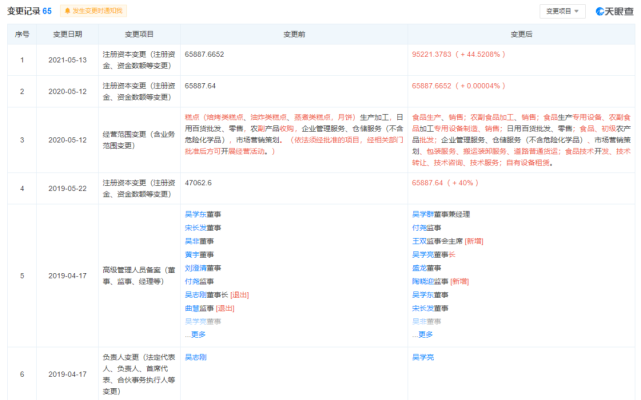Select the 2019-04-17 date in row 5
The image size is (641, 400).
(67, 276)
